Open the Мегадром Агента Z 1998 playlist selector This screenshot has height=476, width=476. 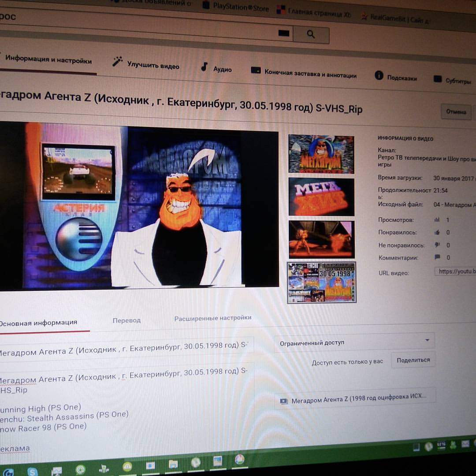click(x=355, y=398)
